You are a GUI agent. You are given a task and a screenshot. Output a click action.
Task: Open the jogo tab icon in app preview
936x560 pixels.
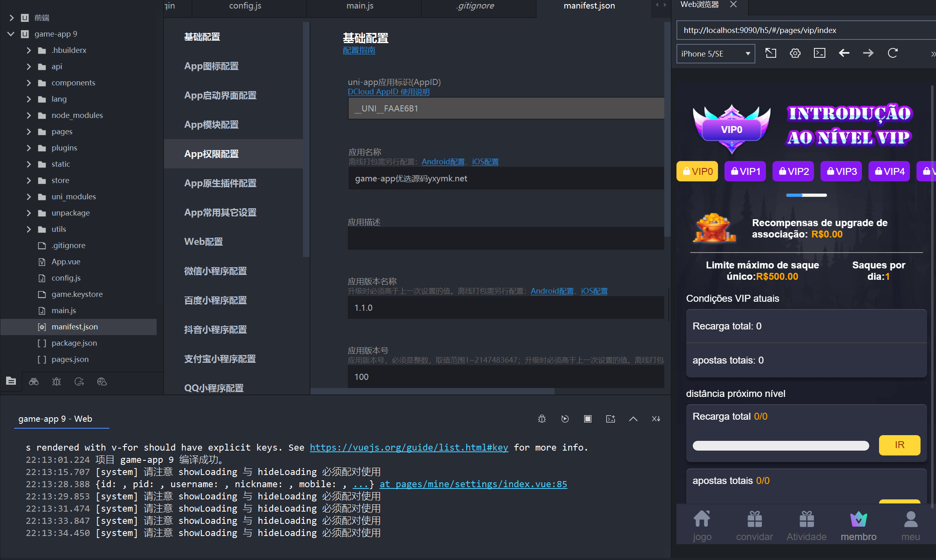click(x=702, y=519)
